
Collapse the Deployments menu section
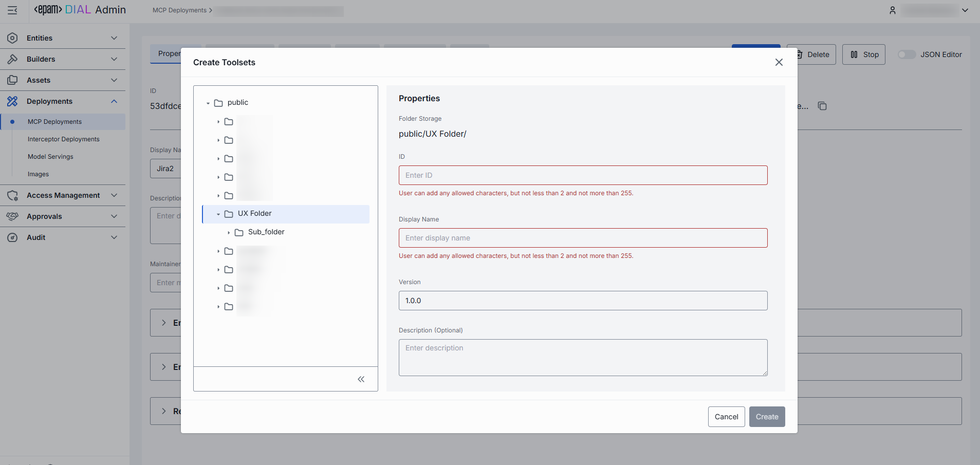pyautogui.click(x=114, y=101)
